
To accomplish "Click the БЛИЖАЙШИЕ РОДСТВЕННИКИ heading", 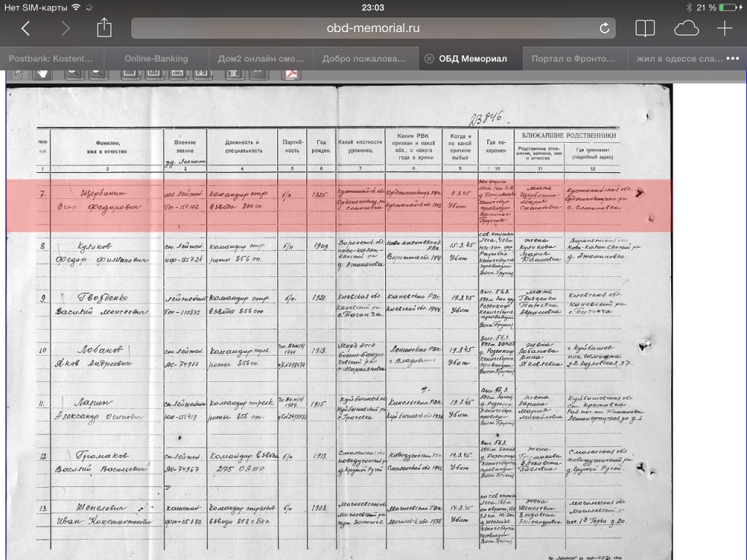I will point(569,136).
